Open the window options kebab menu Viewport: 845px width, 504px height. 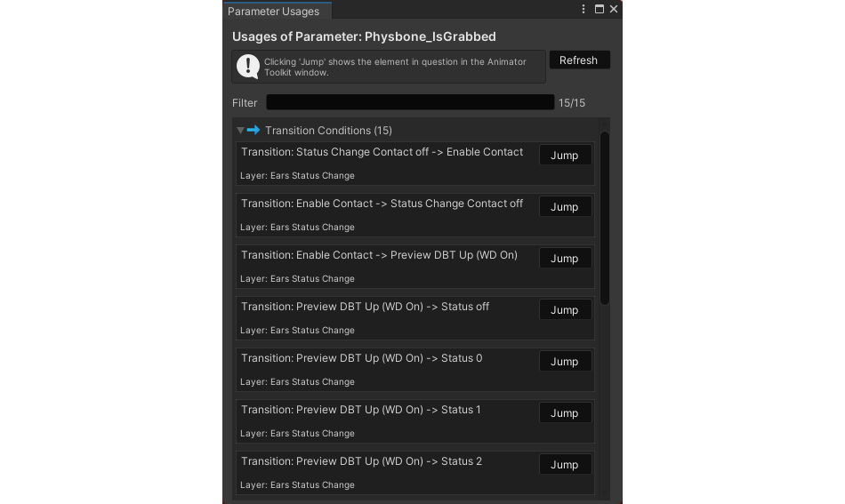pos(583,9)
